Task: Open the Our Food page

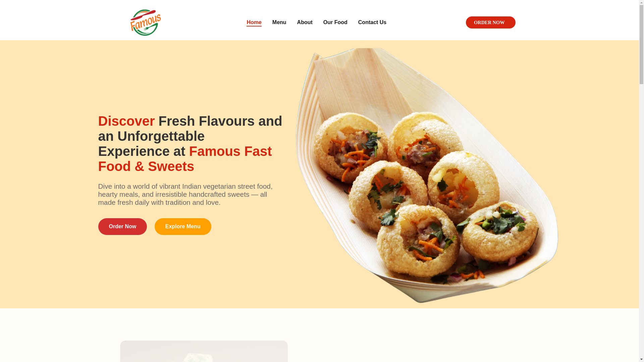Action: click(x=335, y=22)
